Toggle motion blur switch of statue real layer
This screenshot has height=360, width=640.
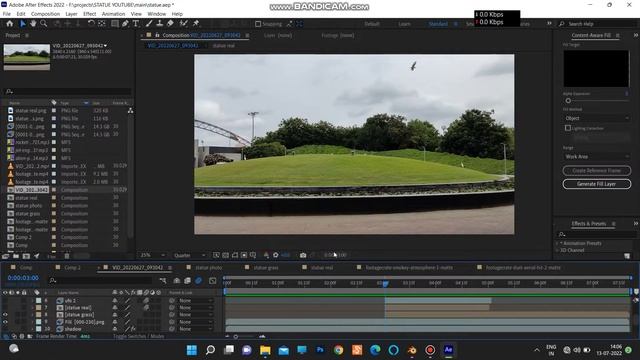pyautogui.click(x=146, y=307)
